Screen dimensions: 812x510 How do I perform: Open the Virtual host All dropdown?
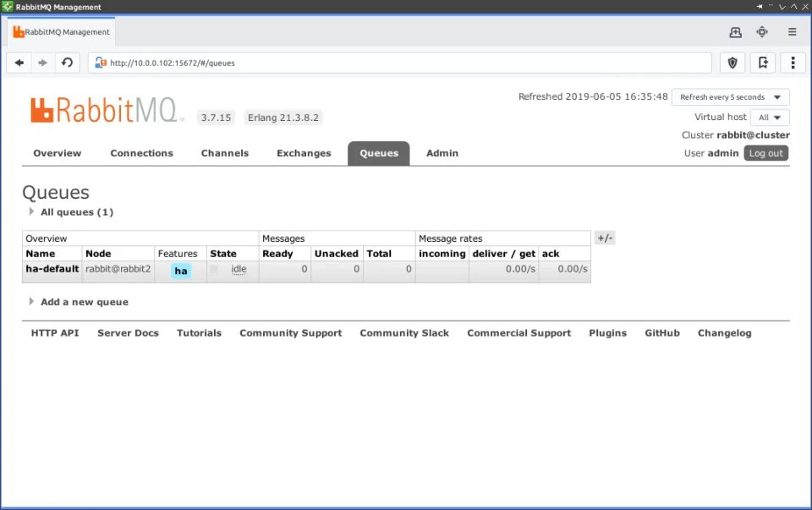pos(770,118)
